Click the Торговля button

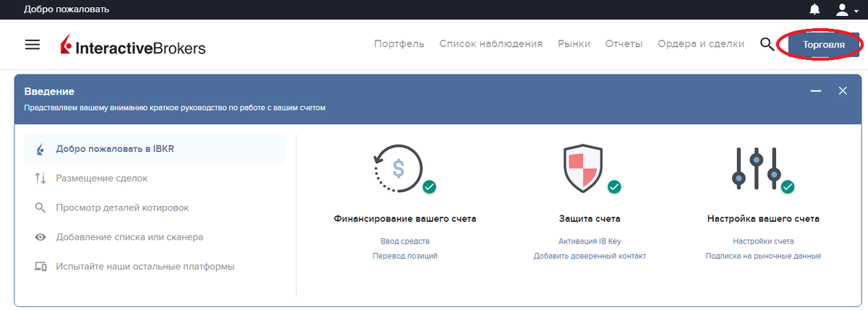coord(825,44)
